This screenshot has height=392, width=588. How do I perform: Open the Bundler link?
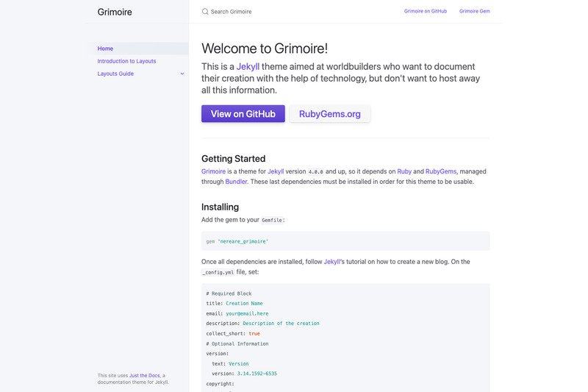(236, 182)
